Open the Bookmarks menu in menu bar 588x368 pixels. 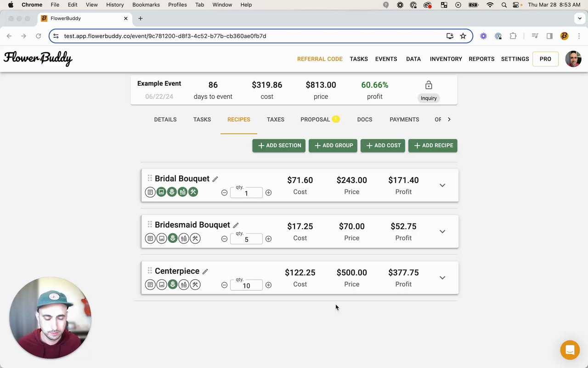(146, 5)
